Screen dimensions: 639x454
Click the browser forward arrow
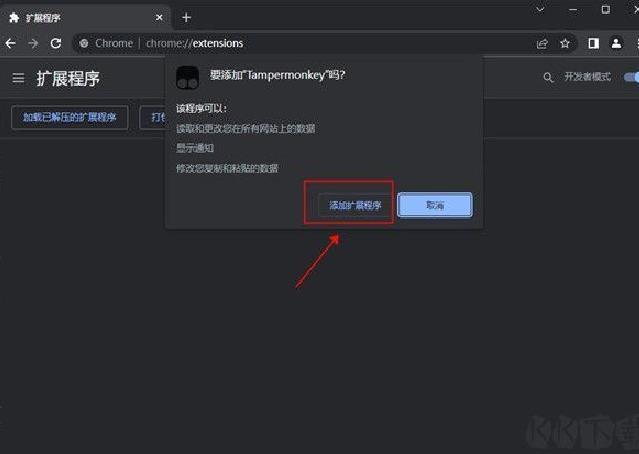pyautogui.click(x=33, y=43)
